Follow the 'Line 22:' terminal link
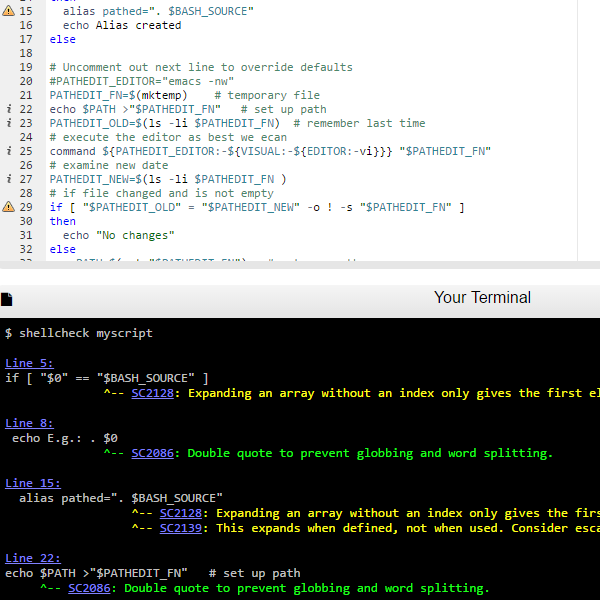The width and height of the screenshot is (600, 600). coord(32,558)
